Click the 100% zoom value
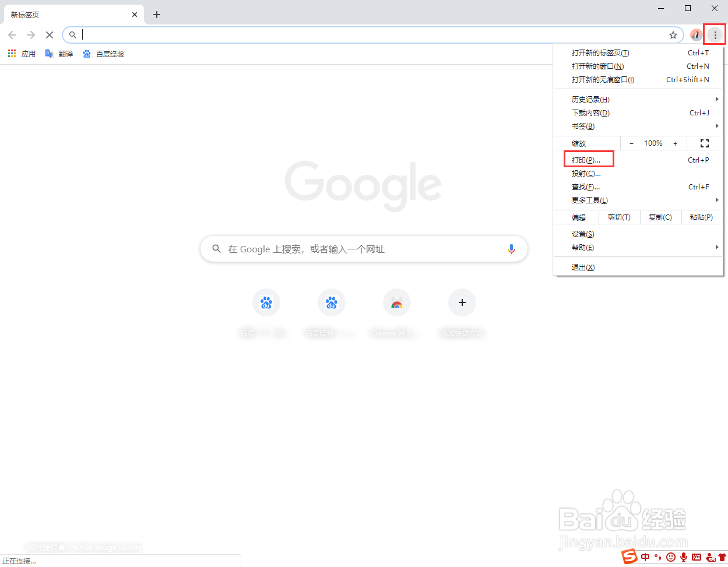The image size is (728, 567). (x=653, y=143)
